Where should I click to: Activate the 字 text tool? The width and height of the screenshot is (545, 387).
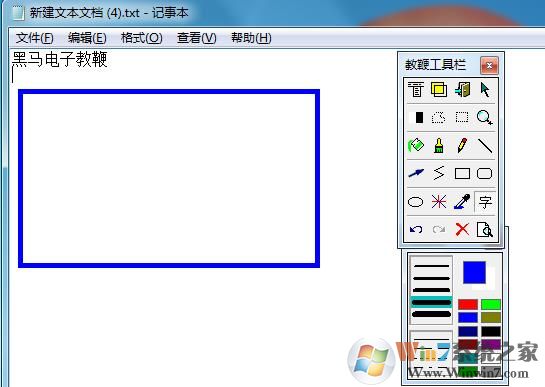pyautogui.click(x=485, y=202)
